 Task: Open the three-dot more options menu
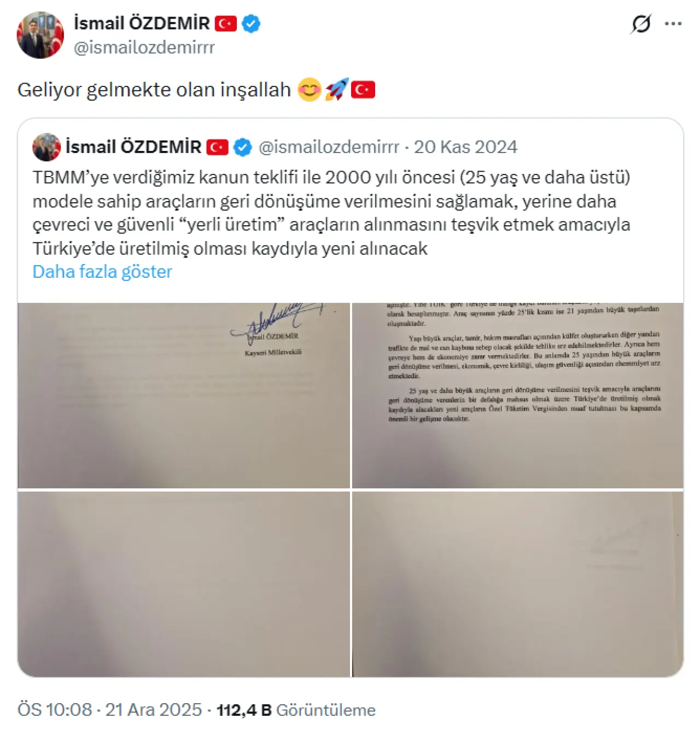click(x=673, y=24)
